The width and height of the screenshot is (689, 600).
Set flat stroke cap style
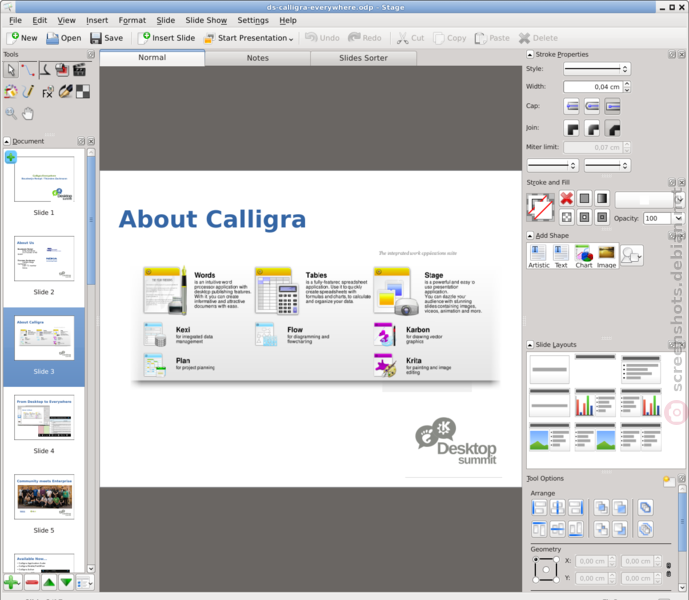click(571, 106)
